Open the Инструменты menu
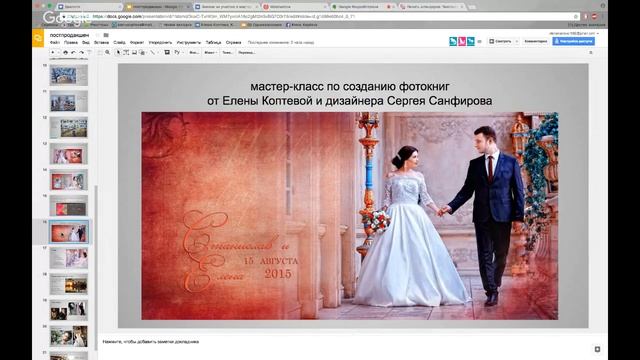Image resolution: width=640 pixels, height=360 pixels. coord(189,42)
